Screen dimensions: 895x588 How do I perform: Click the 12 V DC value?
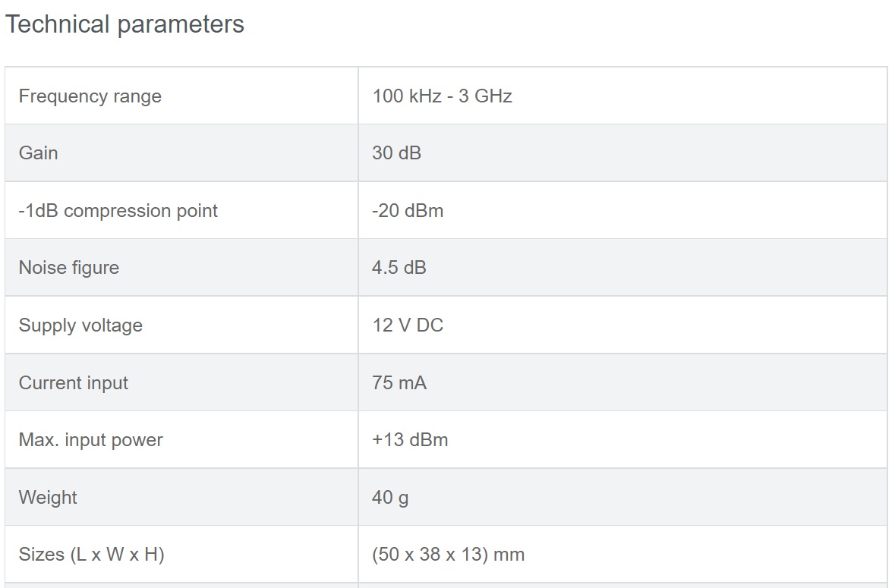408,325
